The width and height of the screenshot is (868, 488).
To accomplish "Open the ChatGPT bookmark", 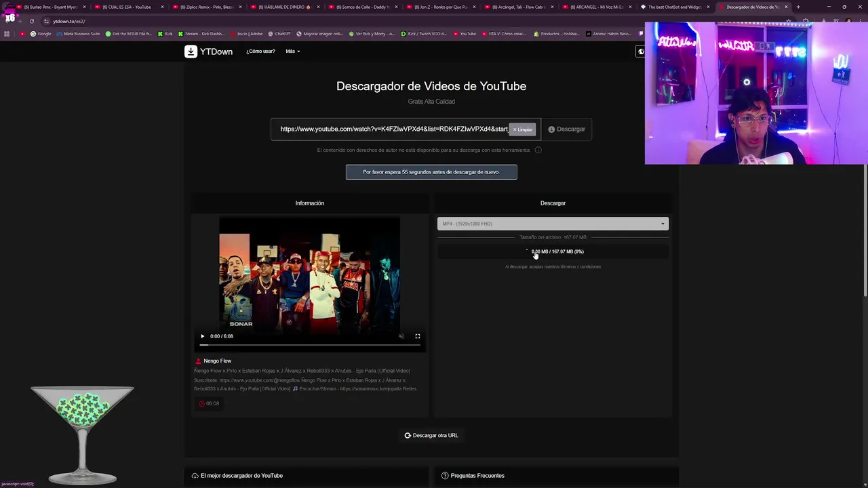I will [x=279, y=34].
